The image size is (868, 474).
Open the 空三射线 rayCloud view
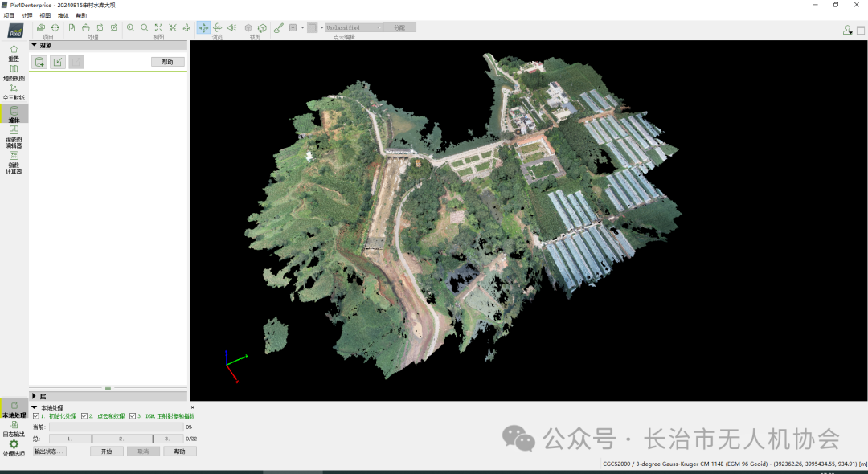14,92
